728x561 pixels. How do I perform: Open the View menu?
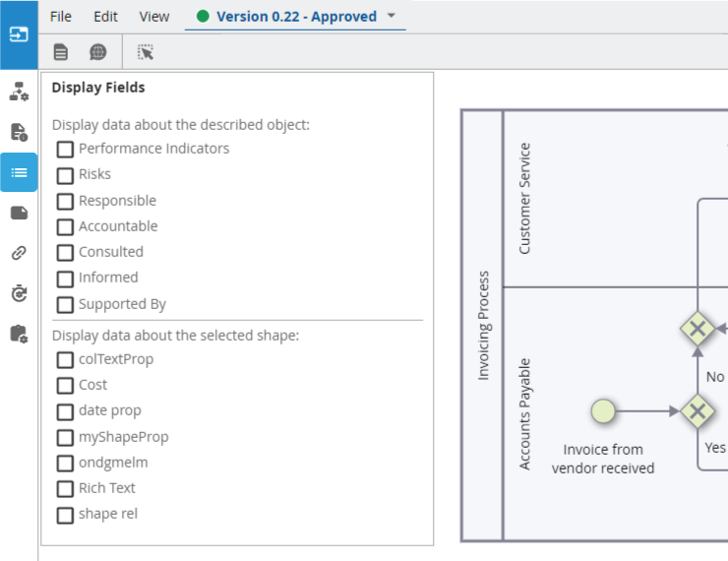[x=154, y=17]
